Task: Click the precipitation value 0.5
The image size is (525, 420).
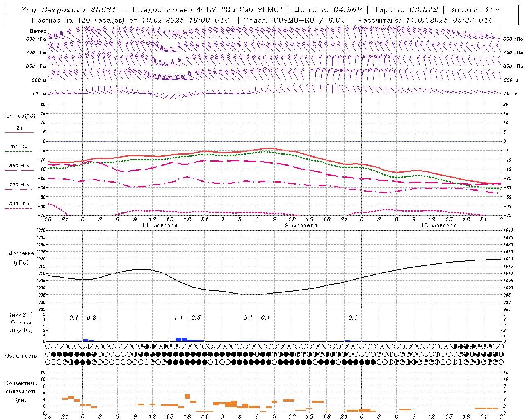Action: (x=196, y=317)
